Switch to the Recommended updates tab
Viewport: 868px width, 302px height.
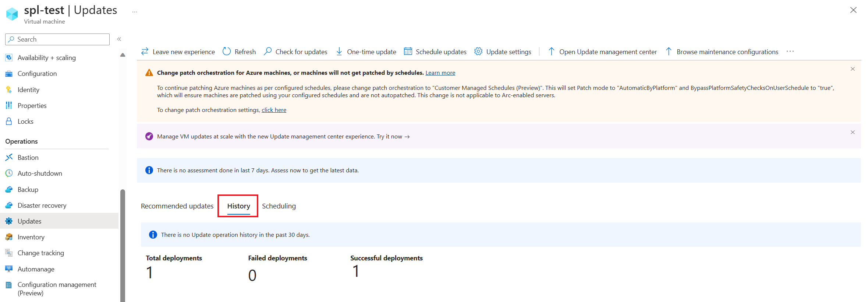click(x=177, y=206)
